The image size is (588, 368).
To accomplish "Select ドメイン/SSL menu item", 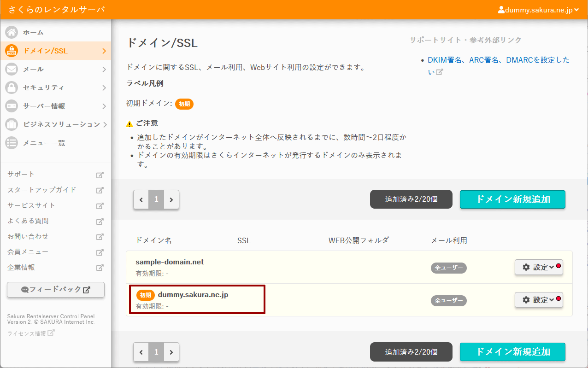I will click(x=56, y=51).
